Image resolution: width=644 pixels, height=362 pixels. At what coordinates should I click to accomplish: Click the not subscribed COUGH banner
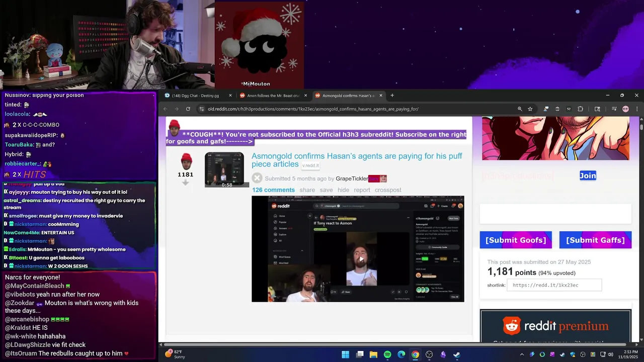click(x=316, y=138)
